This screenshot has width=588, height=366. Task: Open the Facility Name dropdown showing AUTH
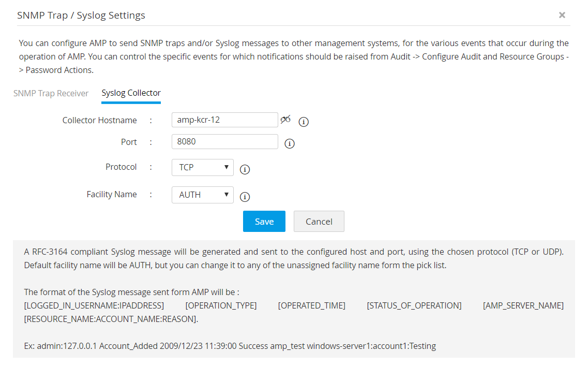pos(203,195)
